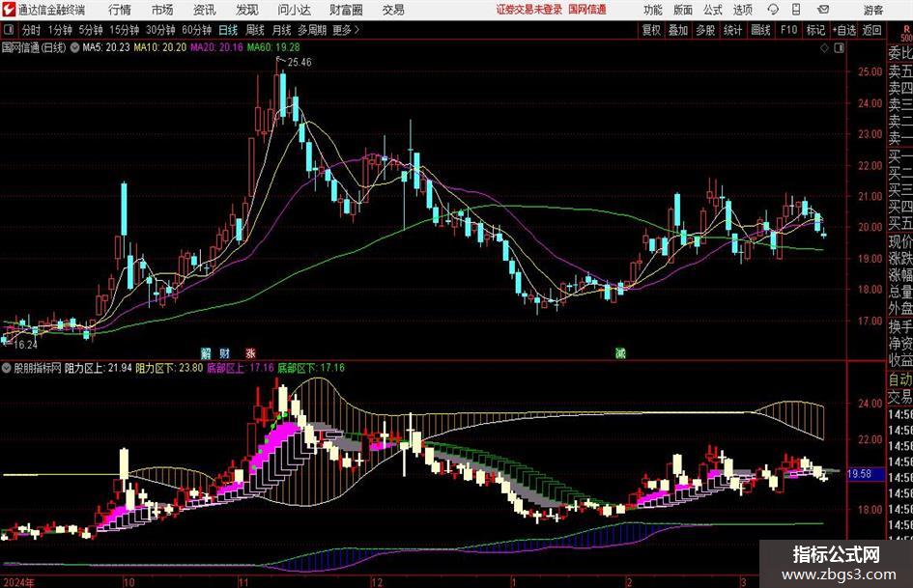
Task: Toggle the left panel icon beside 分时
Action: pyautogui.click(x=9, y=30)
